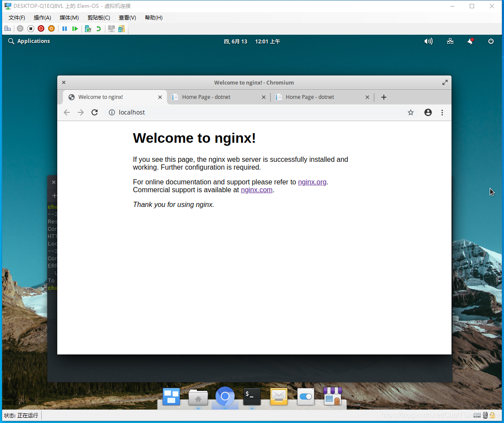Open the Hyper-V toolbar's rightmost icon, yellow folder with server
Screen dimensions: 504x423
pos(121,29)
